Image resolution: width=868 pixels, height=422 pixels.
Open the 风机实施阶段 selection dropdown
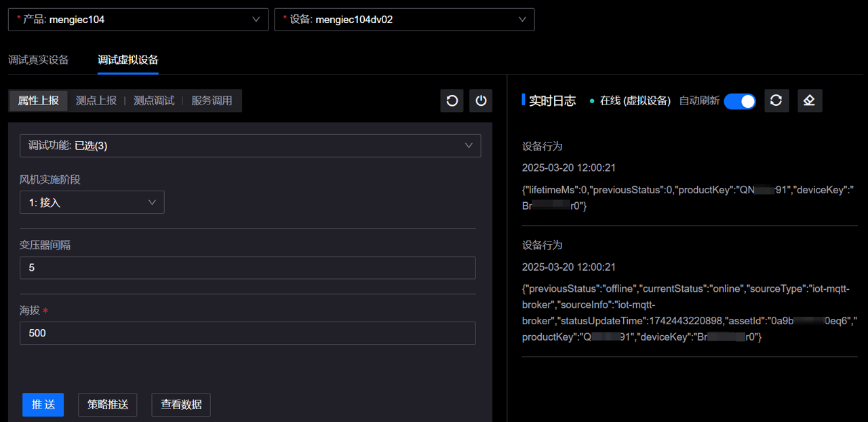pyautogui.click(x=92, y=202)
